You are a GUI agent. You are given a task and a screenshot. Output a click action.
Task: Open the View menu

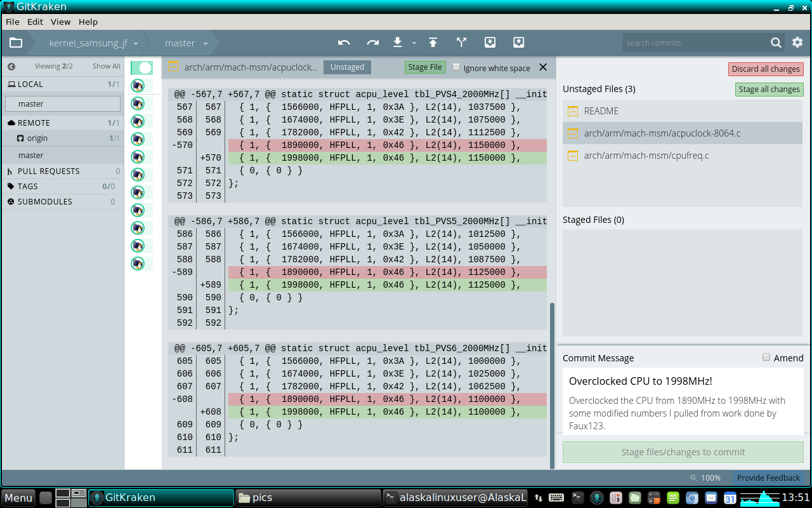(60, 22)
